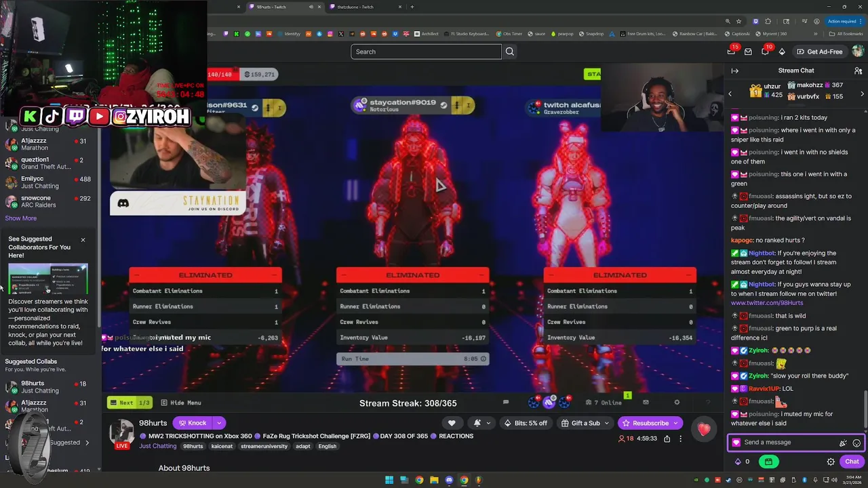Image resolution: width=868 pixels, height=488 pixels.
Task: Expand the dropdown next to Knock
Action: tap(219, 423)
